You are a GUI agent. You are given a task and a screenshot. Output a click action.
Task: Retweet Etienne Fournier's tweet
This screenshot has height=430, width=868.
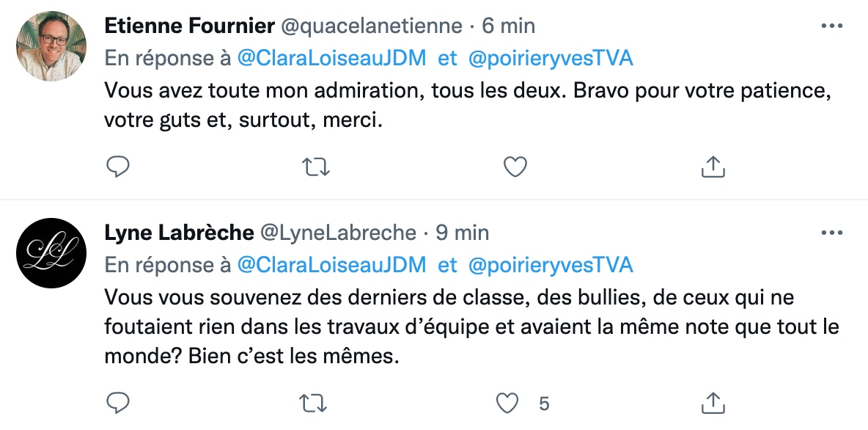point(315,167)
